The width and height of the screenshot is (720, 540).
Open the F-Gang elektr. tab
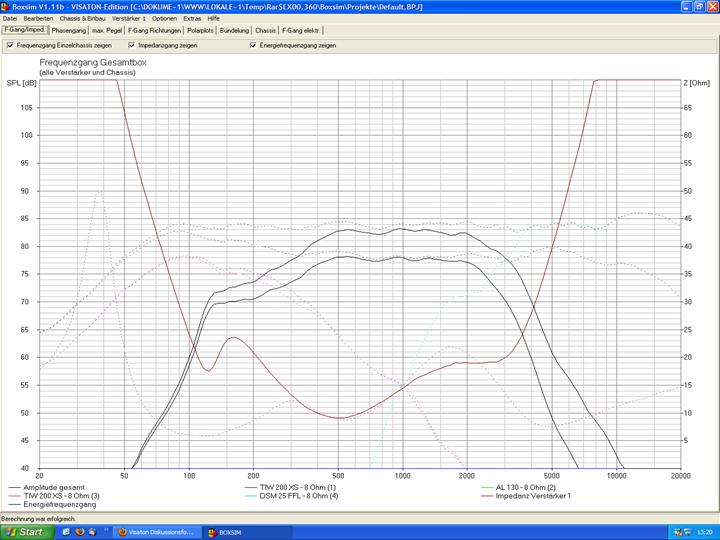pos(302,30)
